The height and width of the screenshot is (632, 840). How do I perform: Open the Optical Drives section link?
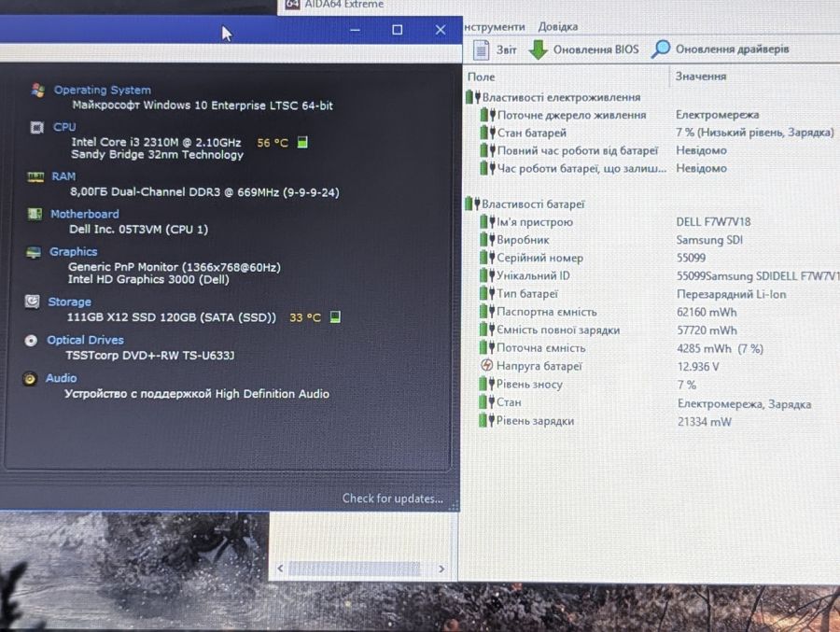point(85,340)
